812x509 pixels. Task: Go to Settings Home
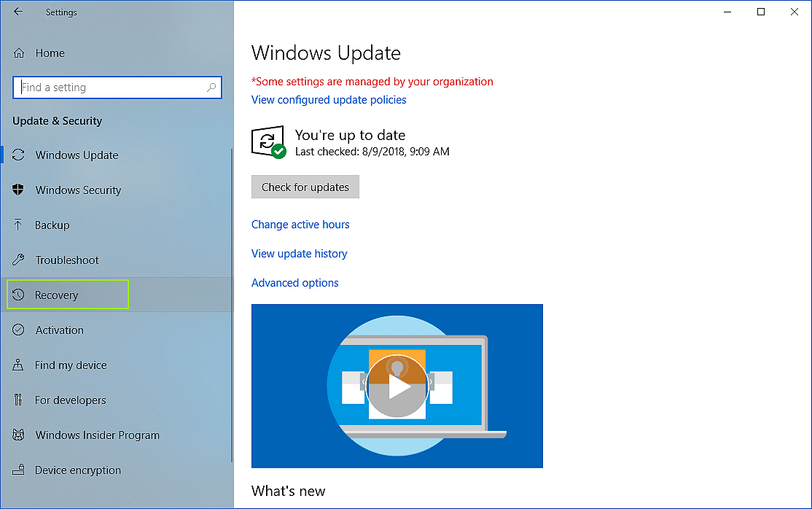117,53
